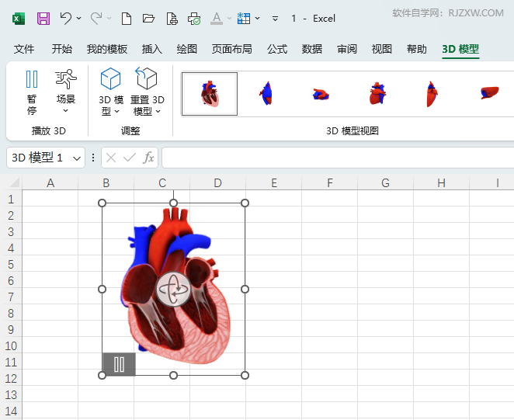The height and width of the screenshot is (420, 514).
Task: Click the Undo arrow icon
Action: [66, 18]
